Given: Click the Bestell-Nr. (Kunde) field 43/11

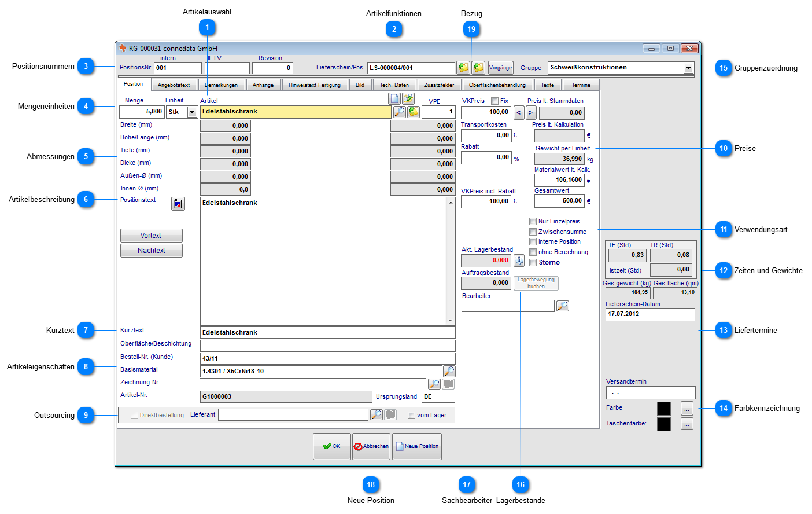Looking at the screenshot, I should pyautogui.click(x=327, y=358).
